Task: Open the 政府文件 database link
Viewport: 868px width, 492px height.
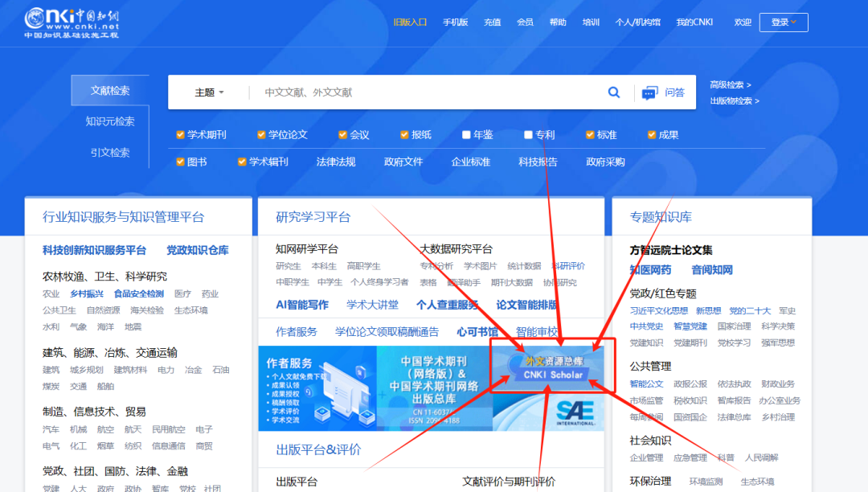Action: point(403,162)
